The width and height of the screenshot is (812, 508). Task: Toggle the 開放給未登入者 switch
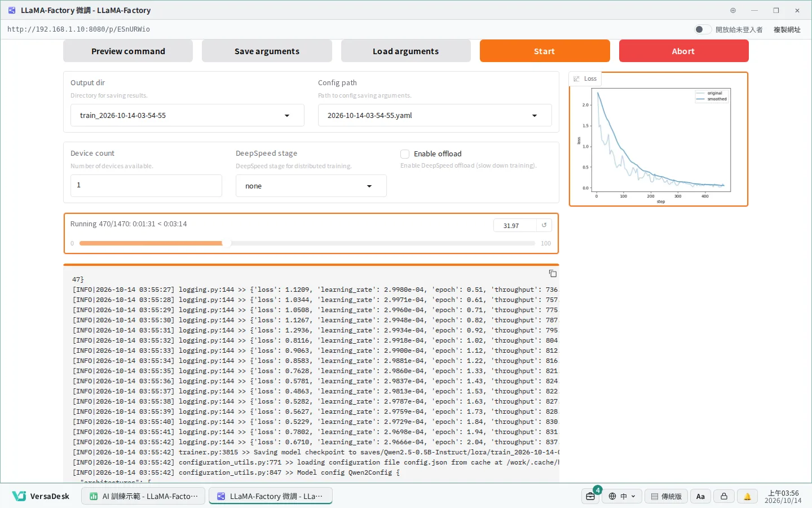[703, 29]
